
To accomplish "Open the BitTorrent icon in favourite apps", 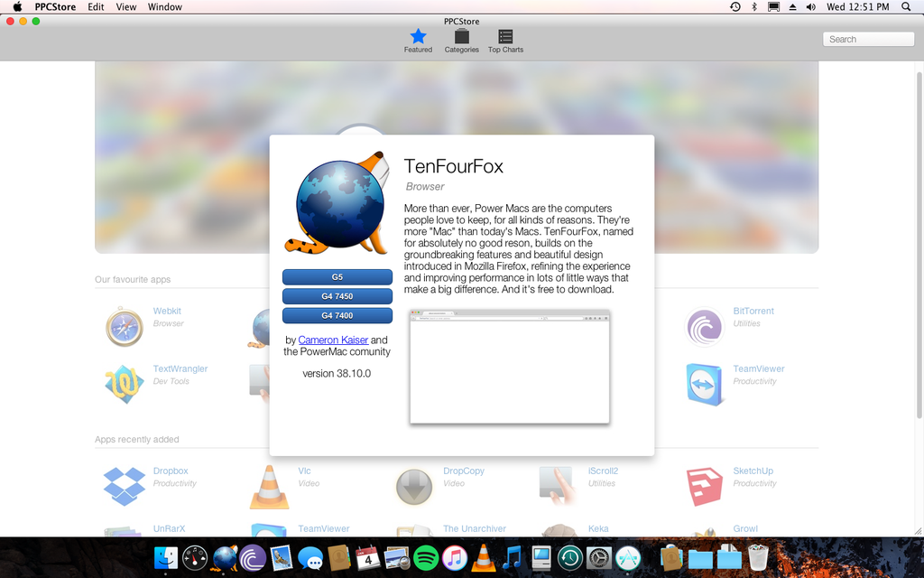I will point(704,327).
